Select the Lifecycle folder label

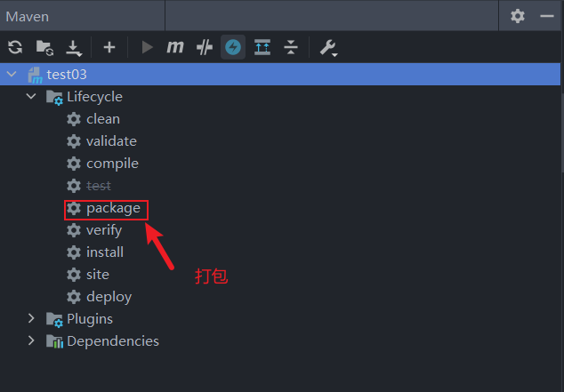(x=94, y=97)
